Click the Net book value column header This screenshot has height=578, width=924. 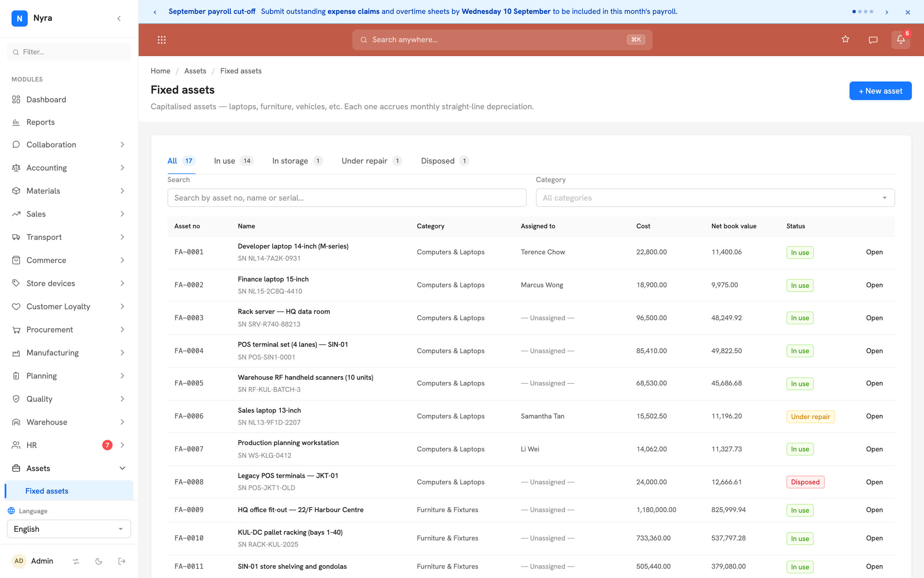point(733,226)
